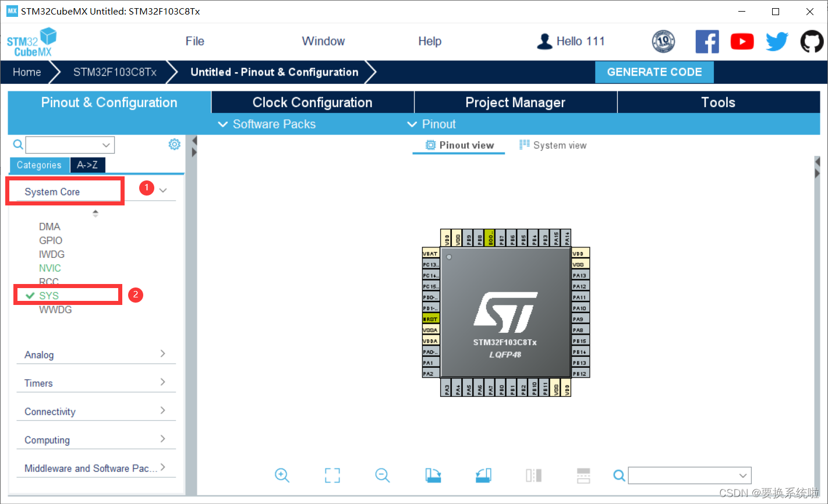Switch to Clock Configuration tab
Viewport: 828px width, 504px height.
tap(313, 102)
